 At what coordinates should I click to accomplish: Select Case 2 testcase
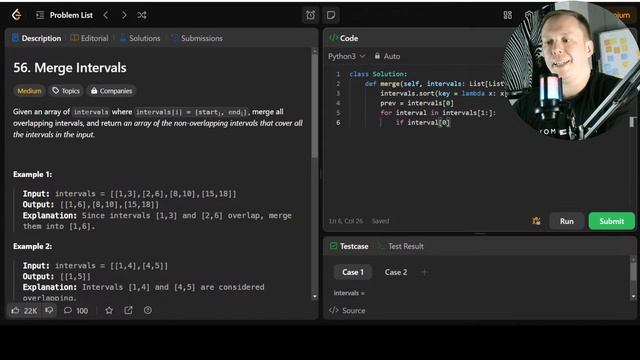(x=396, y=272)
